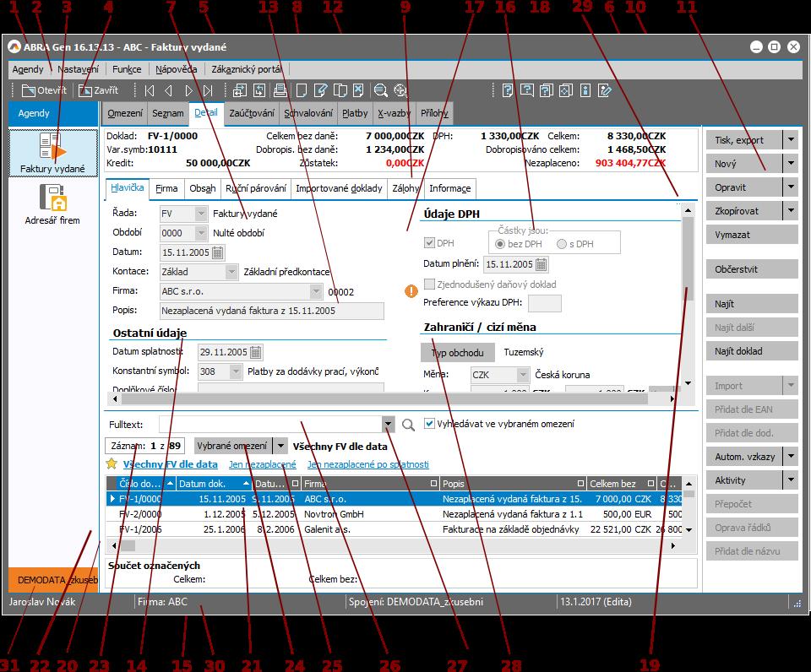This screenshot has height=672, width=811.
Task: Click the fulltext search magnifier icon
Action: [x=408, y=425]
